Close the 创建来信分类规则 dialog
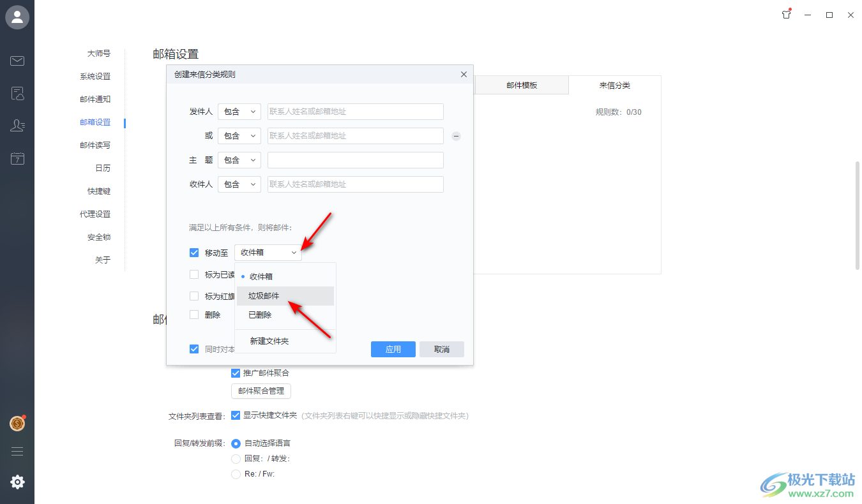This screenshot has height=504, width=862. click(x=464, y=74)
